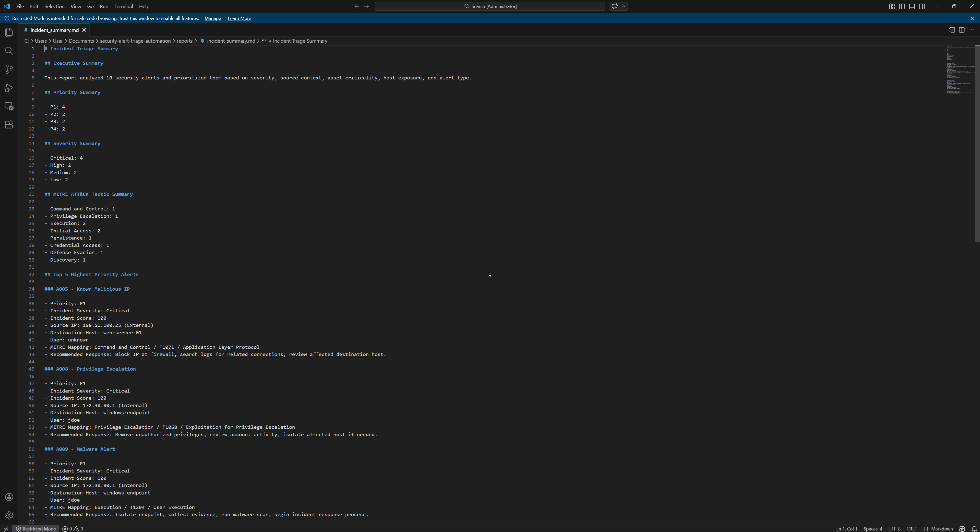Click the Search [Administrator] command center box
The image size is (980, 532).
(490, 6)
